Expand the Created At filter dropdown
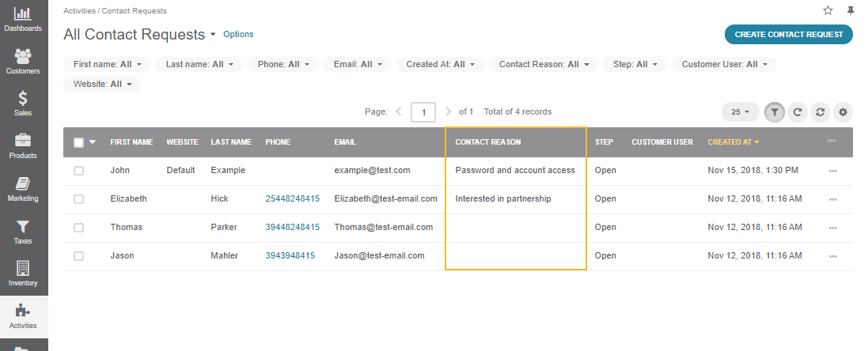The height and width of the screenshot is (351, 868). tap(440, 64)
